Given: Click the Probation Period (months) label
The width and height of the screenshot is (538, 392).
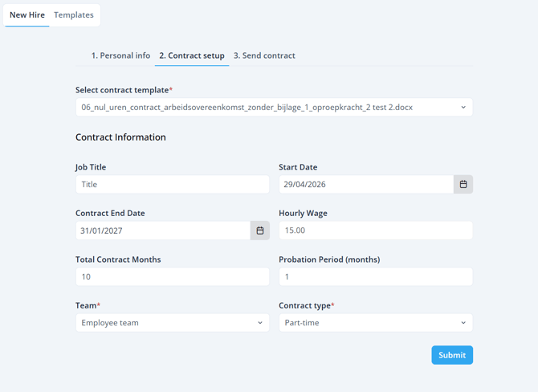Looking at the screenshot, I should click(329, 259).
